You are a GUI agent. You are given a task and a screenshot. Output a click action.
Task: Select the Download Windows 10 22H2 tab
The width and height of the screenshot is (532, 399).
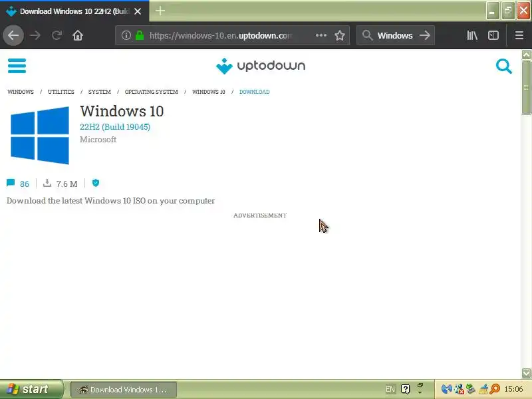point(74,11)
